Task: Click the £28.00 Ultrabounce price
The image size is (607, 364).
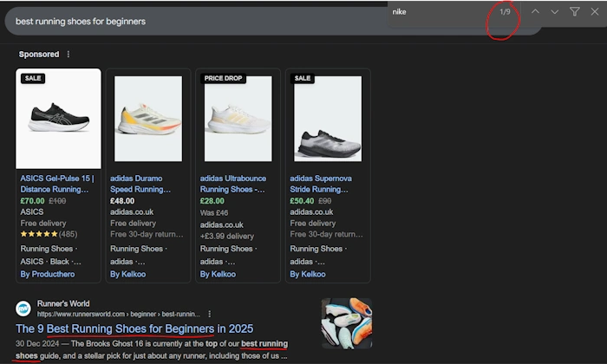Action: [x=212, y=201]
